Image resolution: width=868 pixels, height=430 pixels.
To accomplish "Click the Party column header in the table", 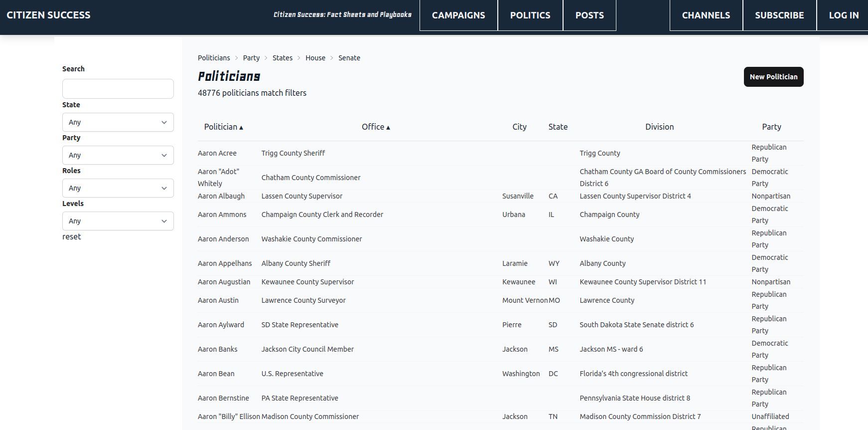I will [771, 127].
